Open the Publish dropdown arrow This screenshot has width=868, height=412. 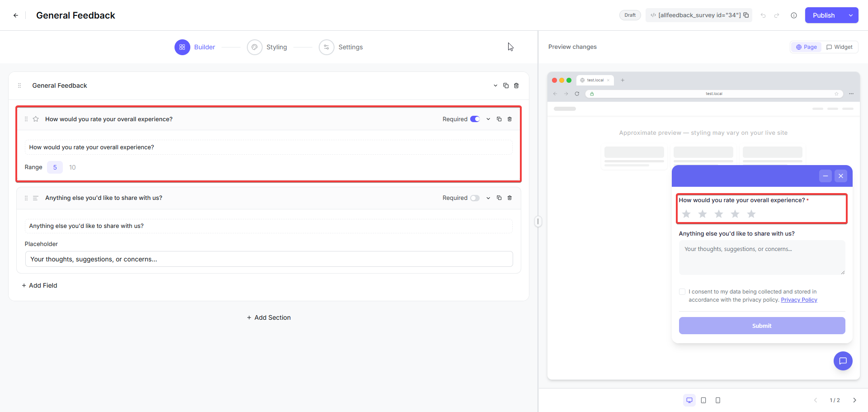tap(851, 15)
